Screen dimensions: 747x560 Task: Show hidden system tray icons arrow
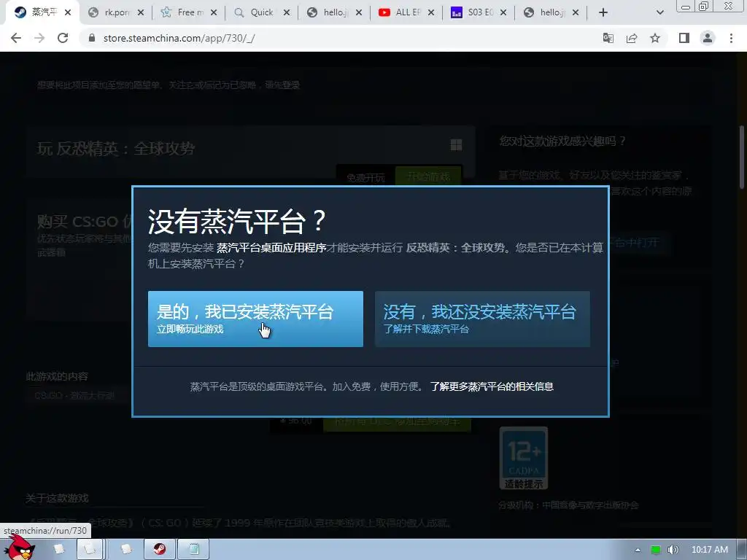point(638,550)
